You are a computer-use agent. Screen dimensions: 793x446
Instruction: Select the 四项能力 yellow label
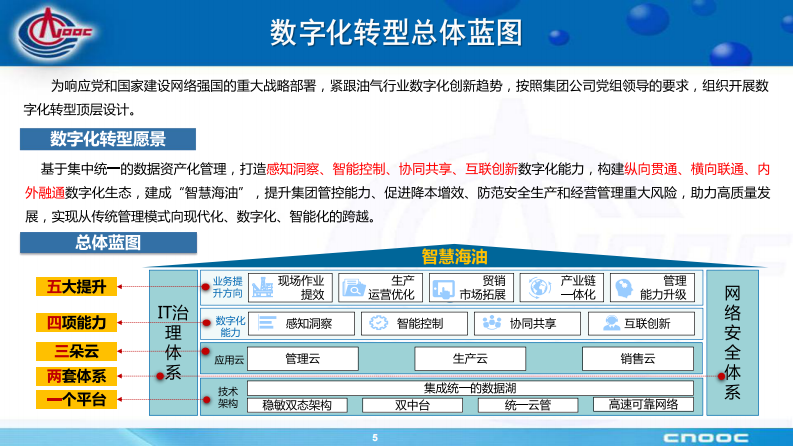[76, 323]
